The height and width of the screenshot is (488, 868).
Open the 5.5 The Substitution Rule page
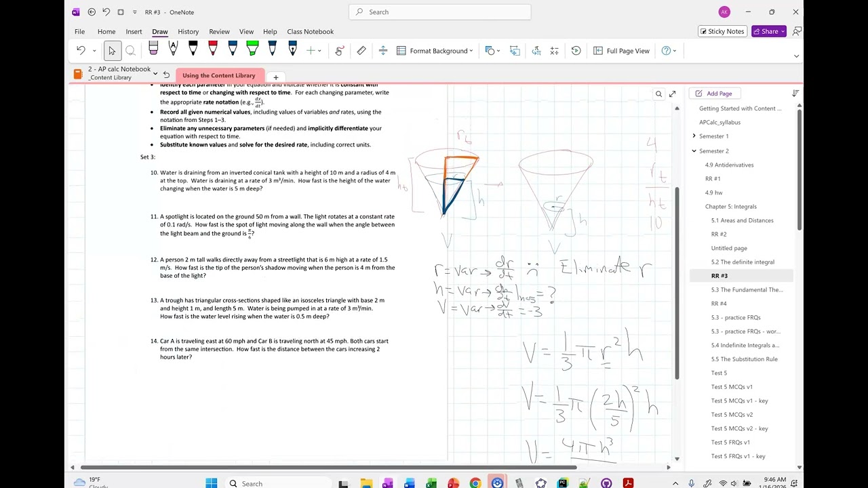click(x=744, y=359)
